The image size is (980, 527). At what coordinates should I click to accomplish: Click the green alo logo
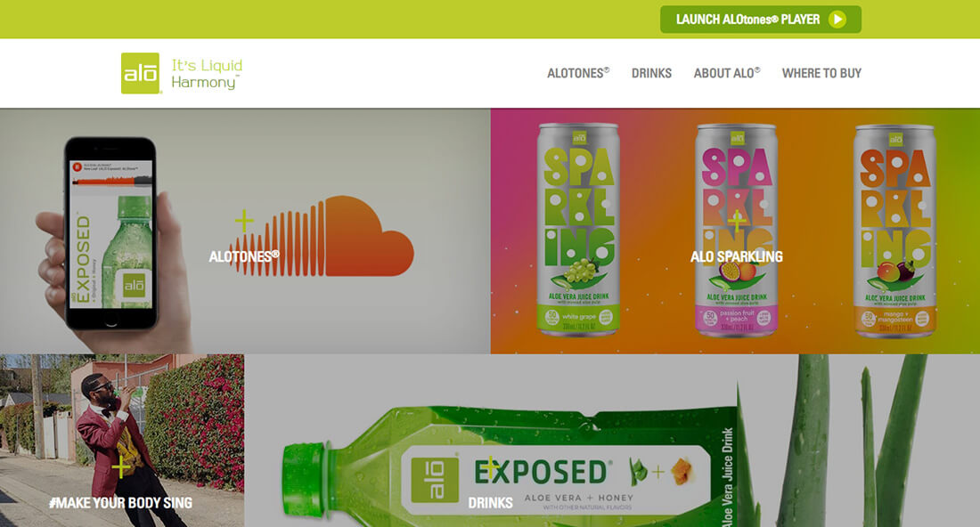(140, 73)
